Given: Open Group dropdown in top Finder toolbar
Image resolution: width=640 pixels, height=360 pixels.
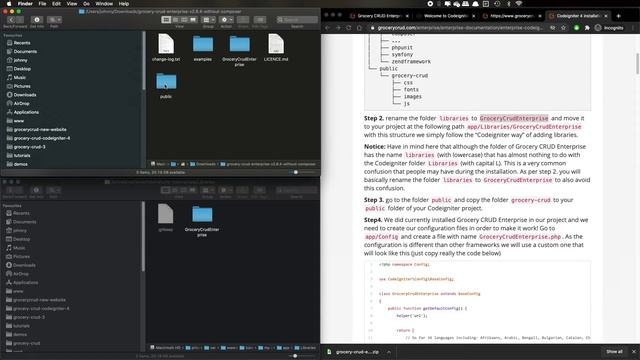Looking at the screenshot, I should coord(208,20).
